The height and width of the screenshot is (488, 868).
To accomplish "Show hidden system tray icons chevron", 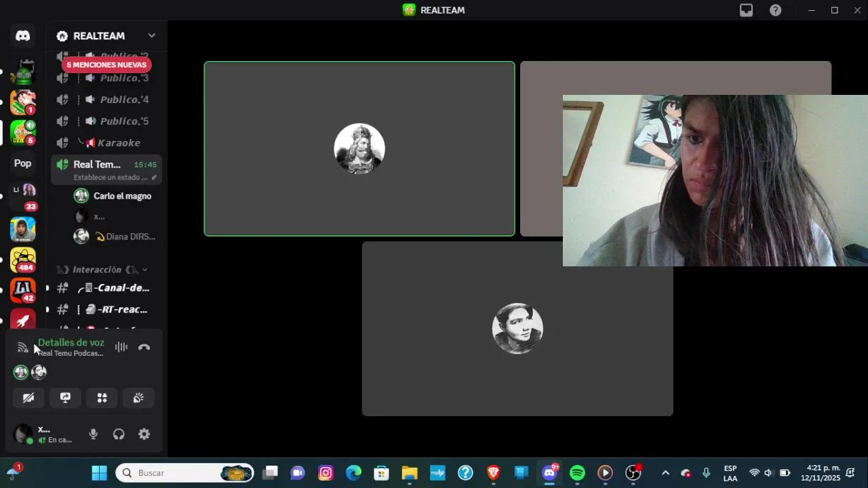I will point(665,473).
